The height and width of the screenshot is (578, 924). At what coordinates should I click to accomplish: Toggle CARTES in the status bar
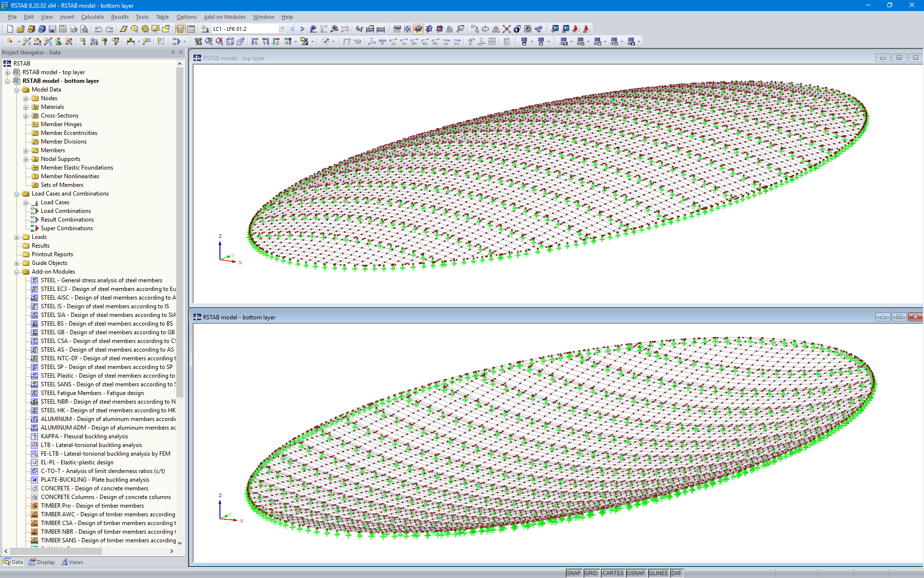(613, 573)
